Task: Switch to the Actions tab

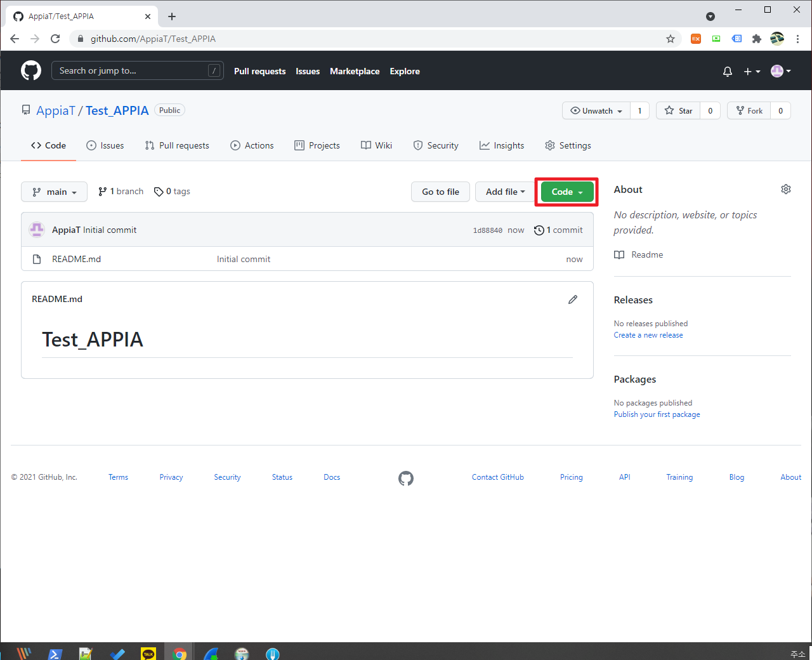Action: [252, 145]
